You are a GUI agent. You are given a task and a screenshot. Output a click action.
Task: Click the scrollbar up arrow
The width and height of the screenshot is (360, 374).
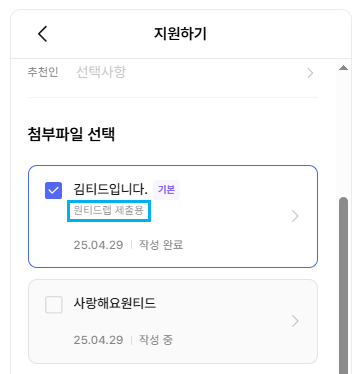point(343,68)
